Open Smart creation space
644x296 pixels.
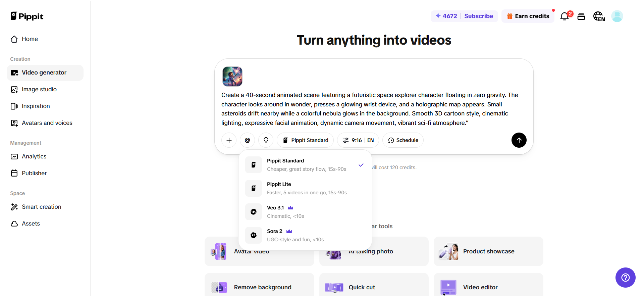pos(45,207)
